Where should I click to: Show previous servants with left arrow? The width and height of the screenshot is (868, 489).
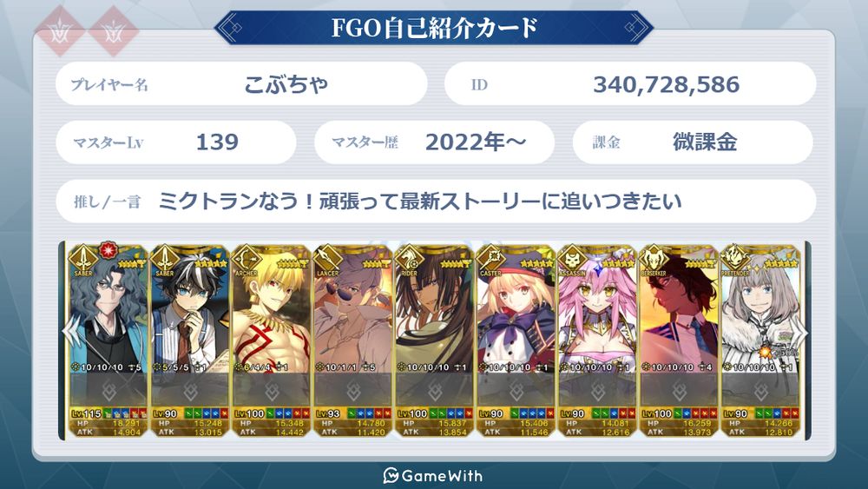pos(69,331)
